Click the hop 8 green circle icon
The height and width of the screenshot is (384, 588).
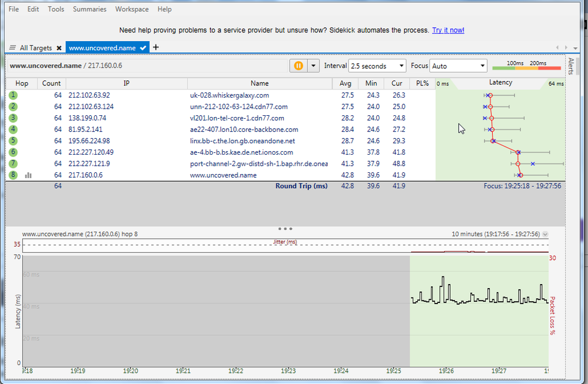13,175
